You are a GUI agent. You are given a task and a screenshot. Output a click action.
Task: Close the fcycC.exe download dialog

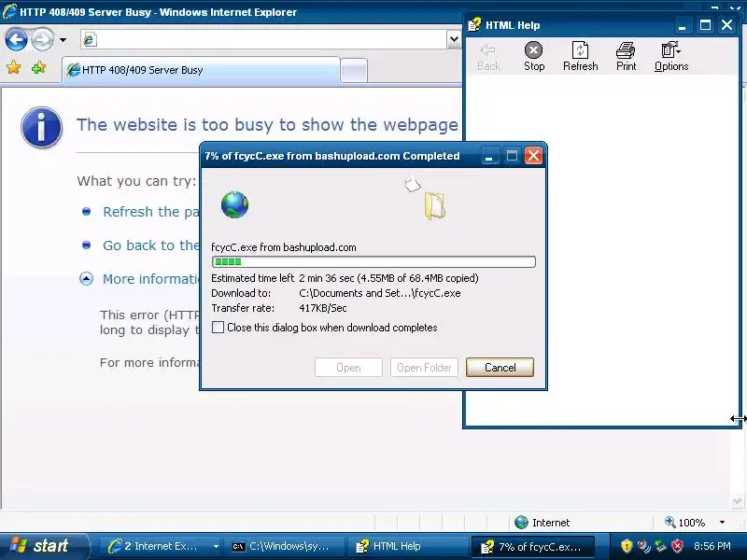[x=533, y=156]
